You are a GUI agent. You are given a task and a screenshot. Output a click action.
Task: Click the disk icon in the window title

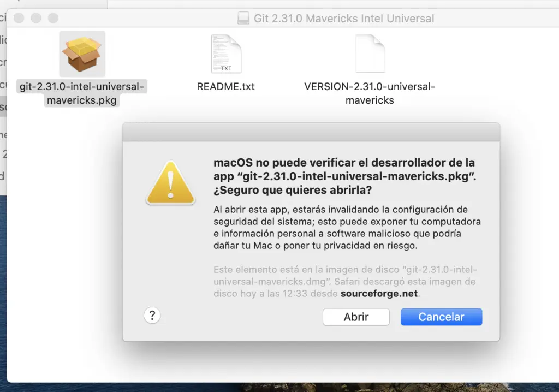[x=243, y=18]
